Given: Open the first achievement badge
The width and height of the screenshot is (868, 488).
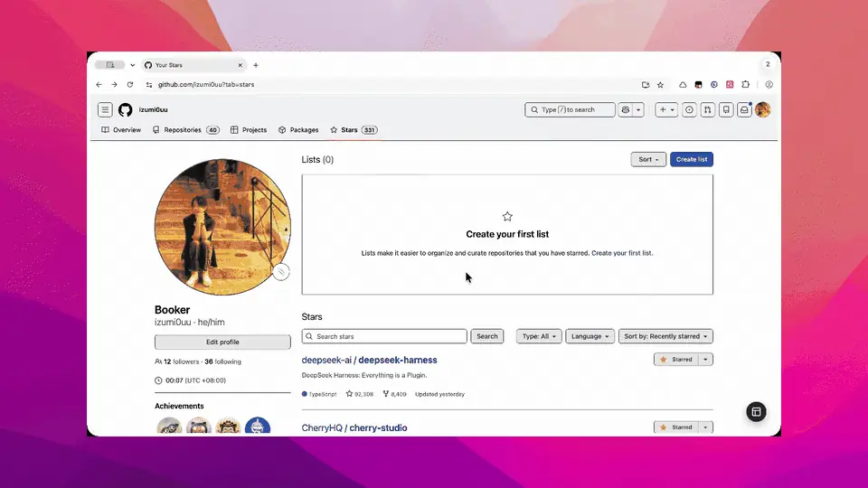Looking at the screenshot, I should [x=169, y=427].
